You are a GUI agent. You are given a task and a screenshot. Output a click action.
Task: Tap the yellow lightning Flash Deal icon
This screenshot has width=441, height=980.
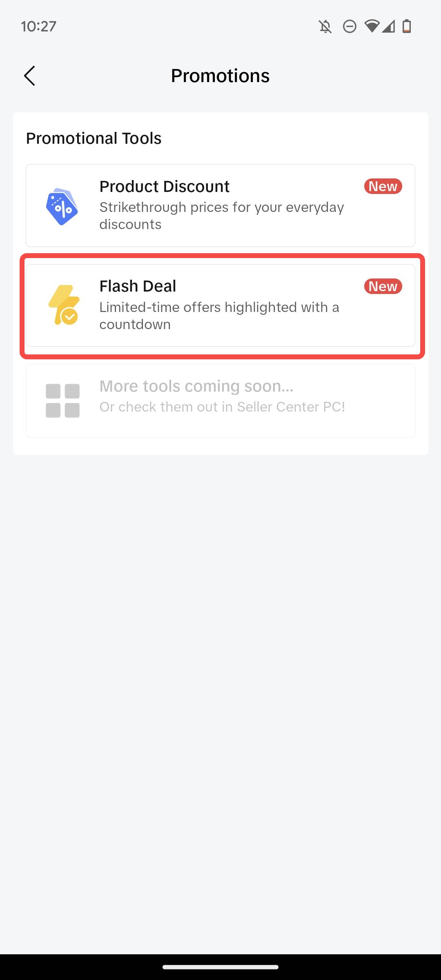coord(64,305)
